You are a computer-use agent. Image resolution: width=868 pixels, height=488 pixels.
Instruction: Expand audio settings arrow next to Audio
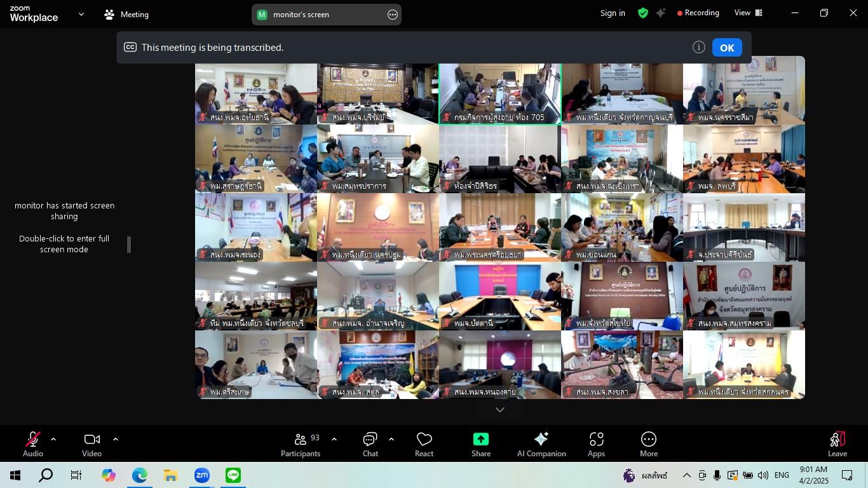pos(53,439)
